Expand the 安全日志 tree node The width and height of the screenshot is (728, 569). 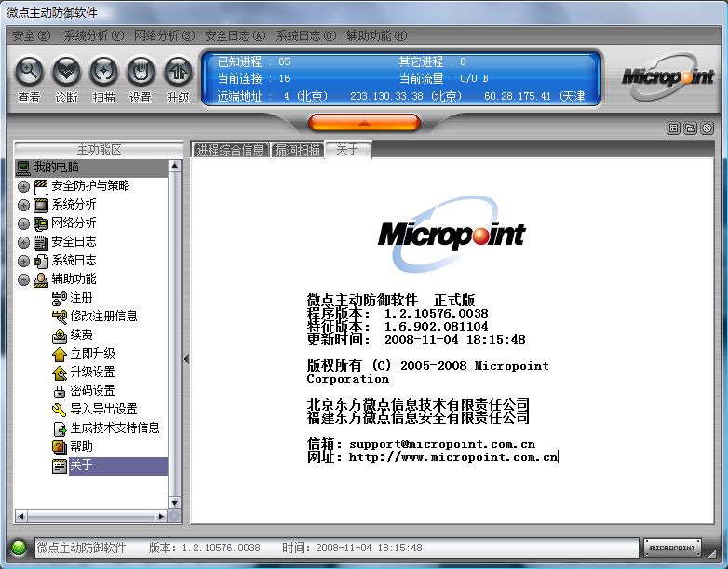[x=23, y=242]
